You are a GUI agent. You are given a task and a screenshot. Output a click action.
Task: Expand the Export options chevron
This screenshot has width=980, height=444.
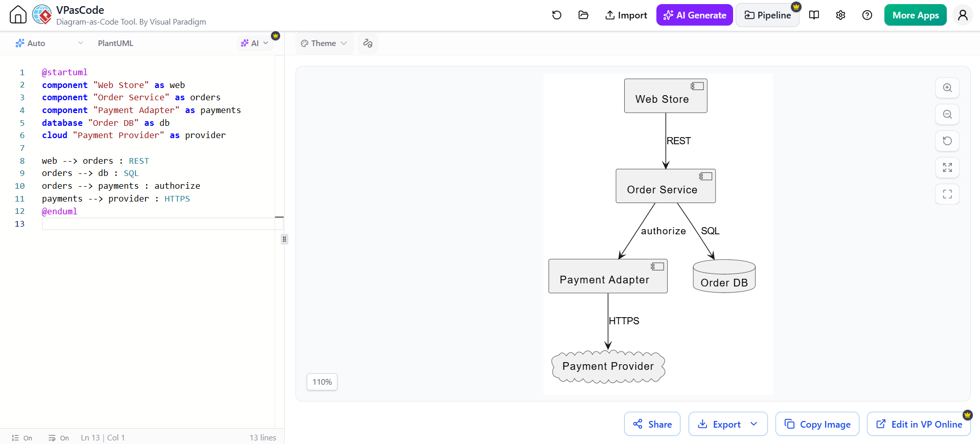pos(754,424)
